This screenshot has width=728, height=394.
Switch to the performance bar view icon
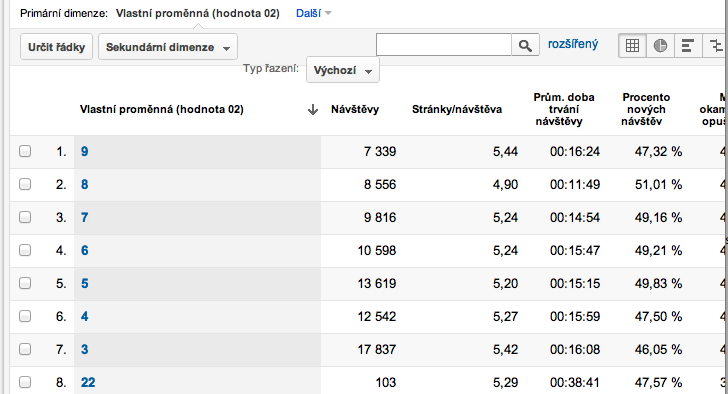point(688,45)
